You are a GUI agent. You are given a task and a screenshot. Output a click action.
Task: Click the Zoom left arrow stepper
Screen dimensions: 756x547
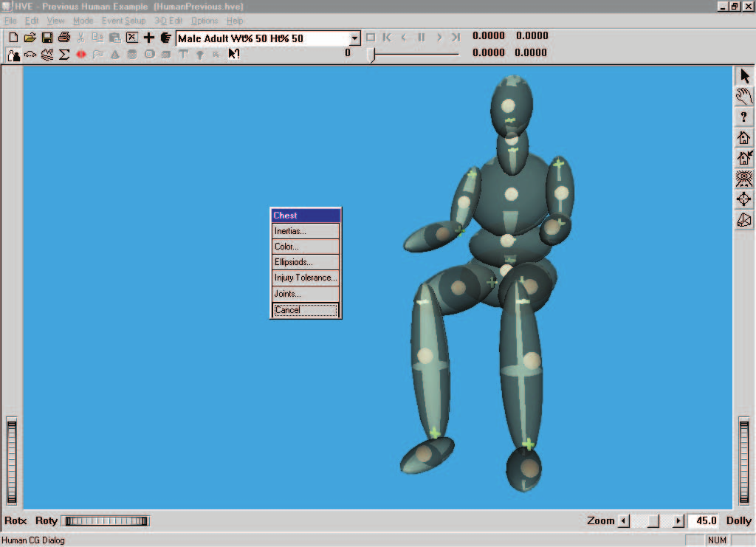click(623, 521)
